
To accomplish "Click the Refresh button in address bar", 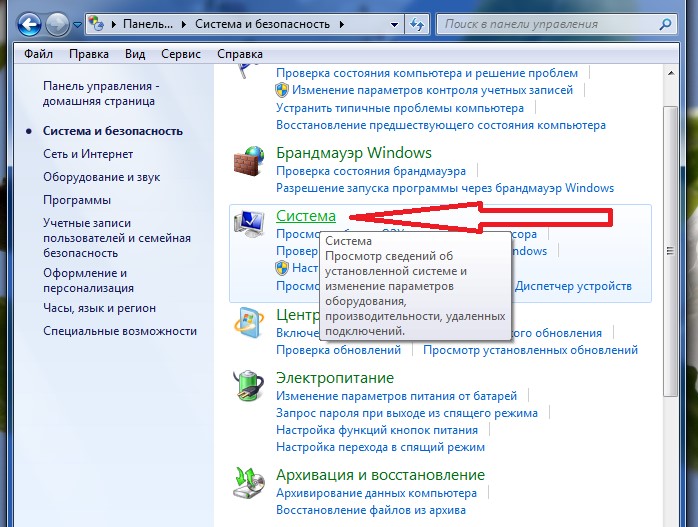I will coord(417,24).
